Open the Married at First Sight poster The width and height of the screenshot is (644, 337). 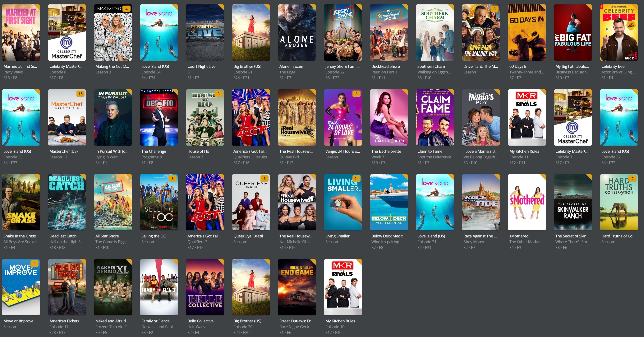(21, 33)
